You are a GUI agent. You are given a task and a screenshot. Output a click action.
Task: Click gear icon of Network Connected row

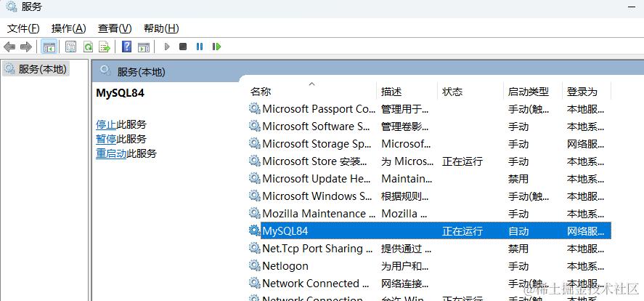(255, 284)
